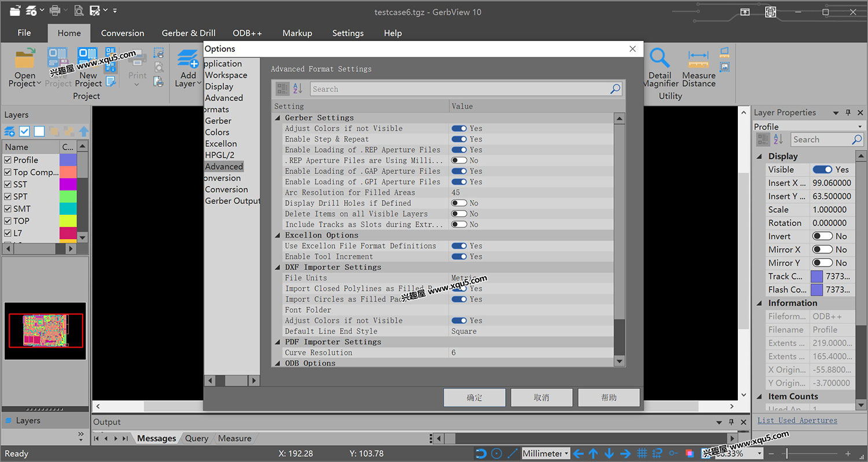This screenshot has height=462, width=868.
Task: Toggle the grid icon in status bar
Action: click(x=642, y=453)
